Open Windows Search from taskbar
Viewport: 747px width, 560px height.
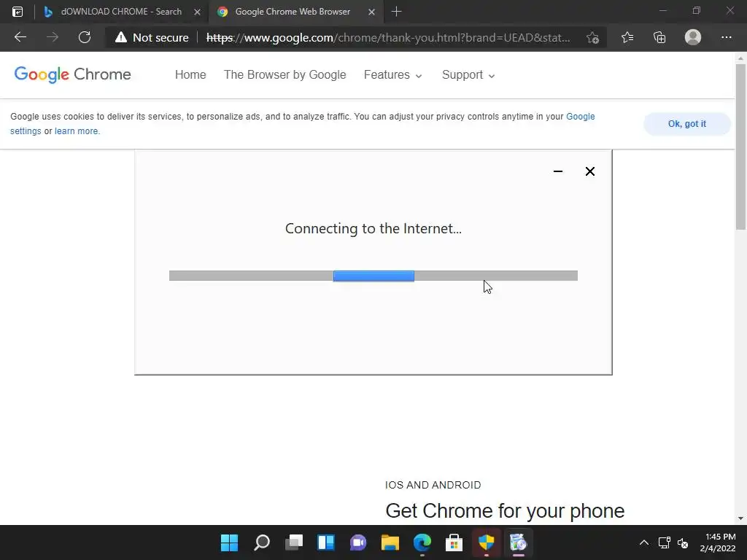262,542
